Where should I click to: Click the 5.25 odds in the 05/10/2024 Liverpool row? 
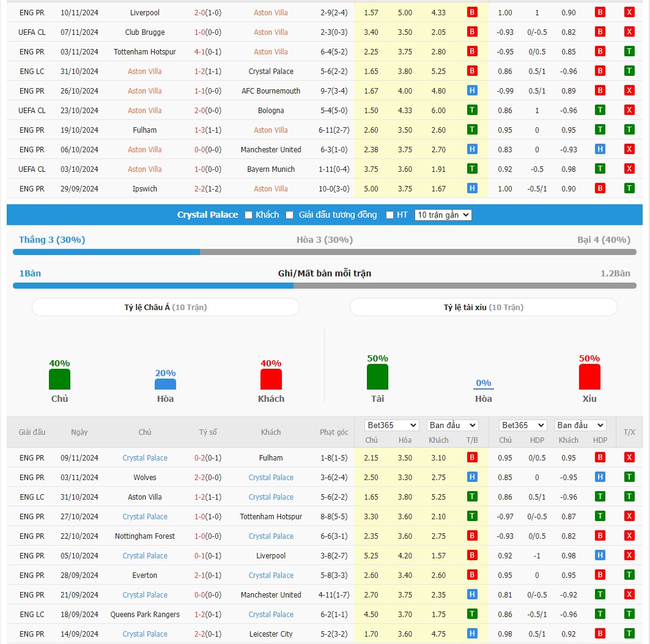371,556
